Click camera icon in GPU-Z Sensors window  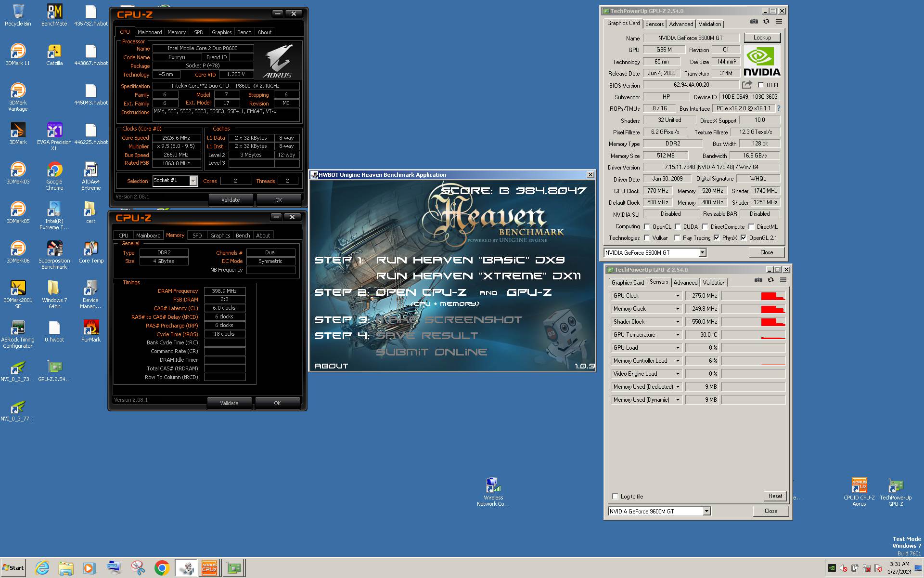758,280
